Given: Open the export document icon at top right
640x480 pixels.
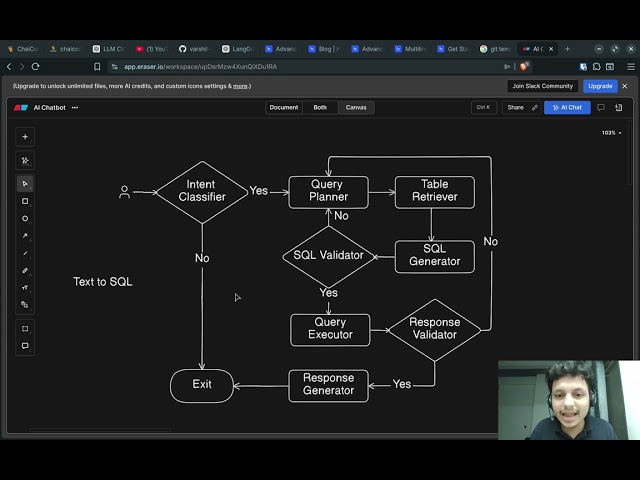Looking at the screenshot, I should pyautogui.click(x=619, y=107).
